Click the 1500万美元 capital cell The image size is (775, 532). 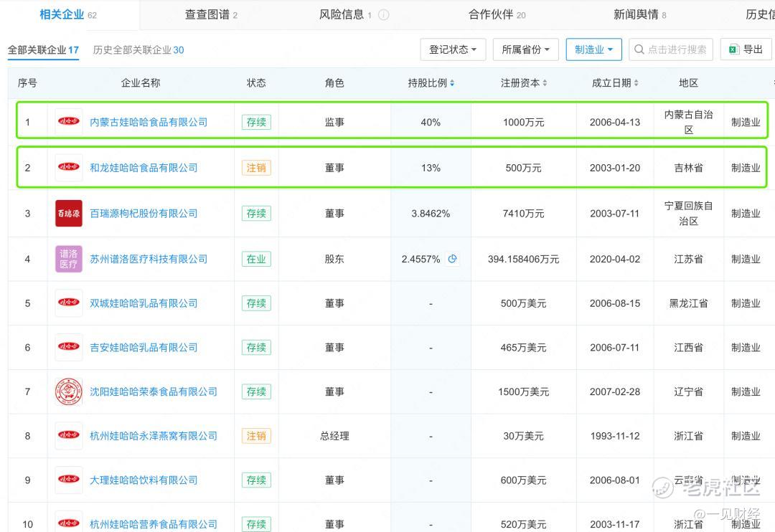coord(523,391)
